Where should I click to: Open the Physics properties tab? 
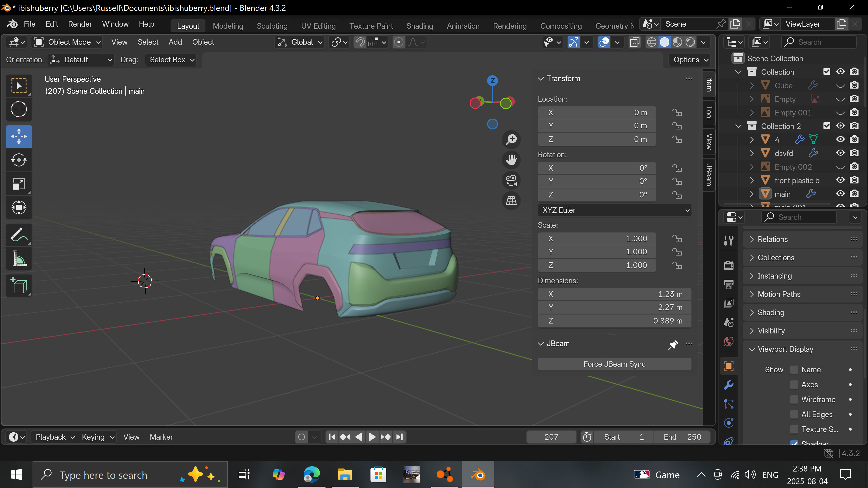tap(729, 423)
